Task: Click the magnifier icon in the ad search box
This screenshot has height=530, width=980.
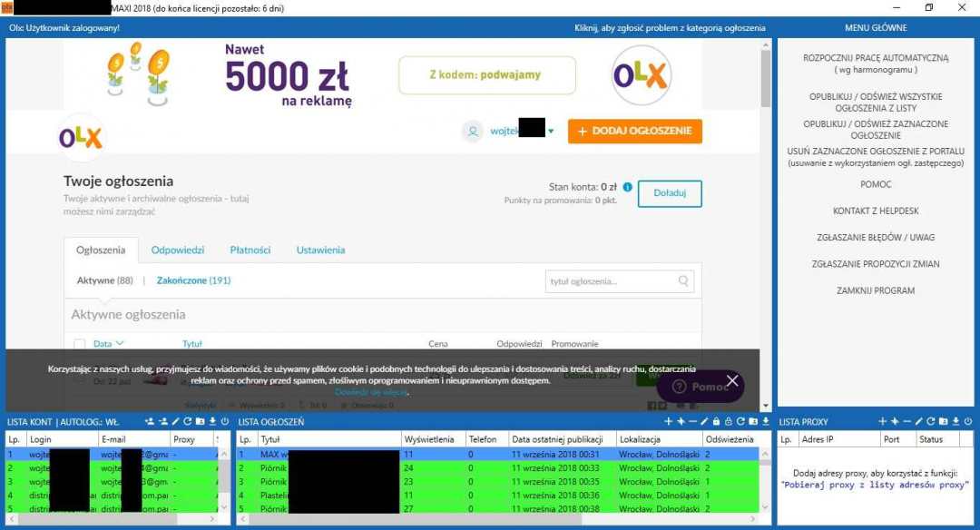Action: 683,281
